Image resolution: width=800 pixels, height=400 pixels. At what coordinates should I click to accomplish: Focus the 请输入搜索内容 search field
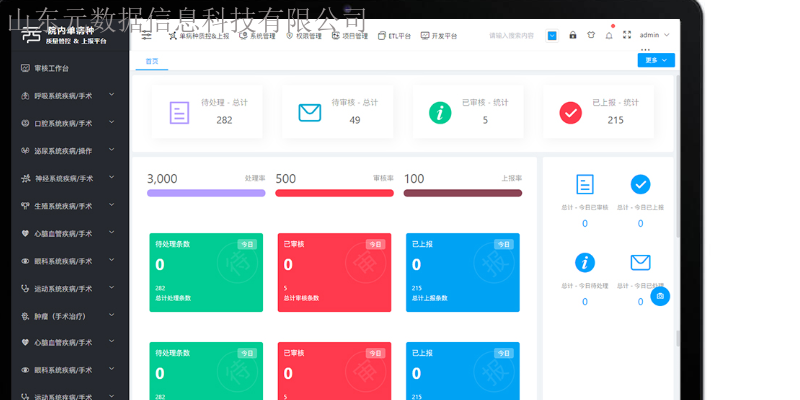512,36
